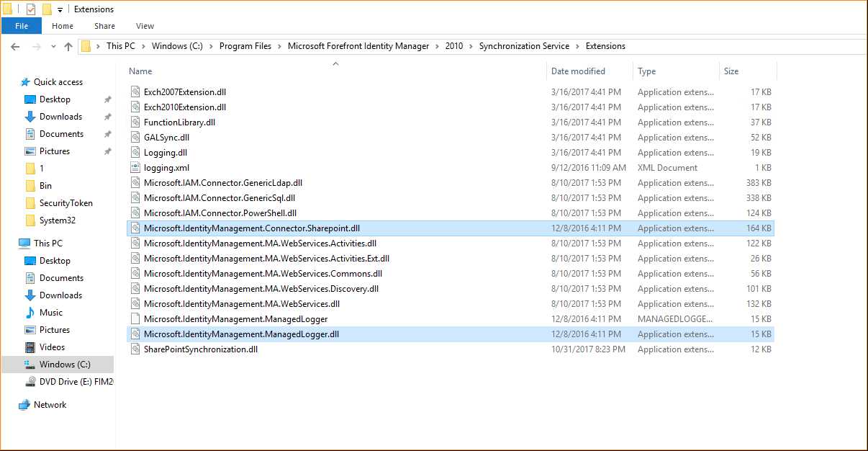Click the logging.xml document icon

(136, 168)
